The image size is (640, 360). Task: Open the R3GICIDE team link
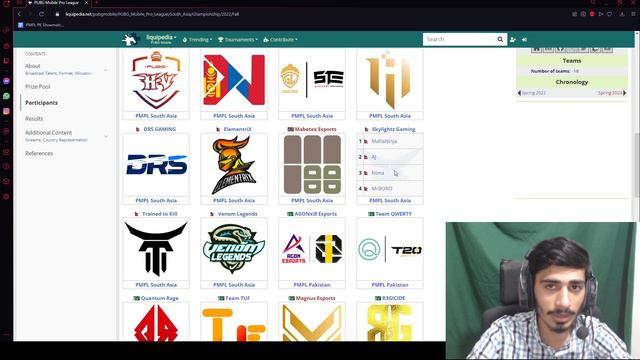coord(393,298)
